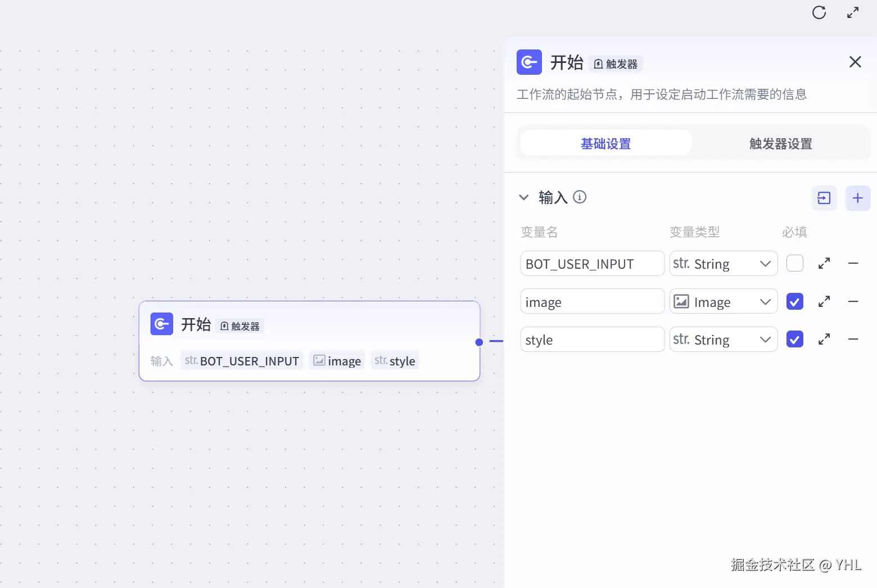Expand the image row editor
This screenshot has height=588, width=877.
tap(824, 302)
